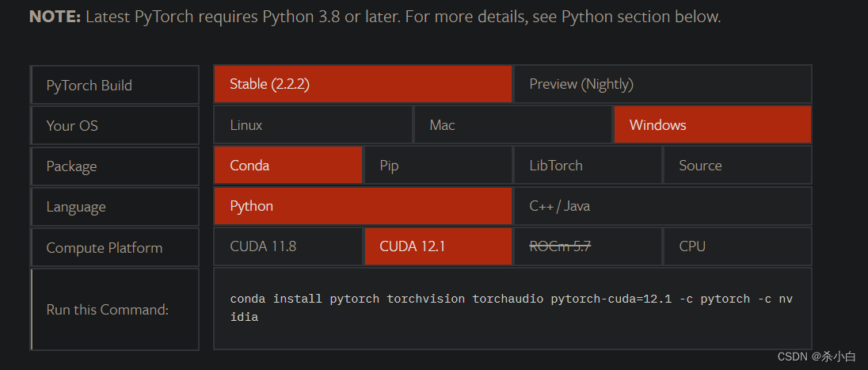The height and width of the screenshot is (370, 868).
Task: Choose Windows as your OS
Action: [713, 124]
